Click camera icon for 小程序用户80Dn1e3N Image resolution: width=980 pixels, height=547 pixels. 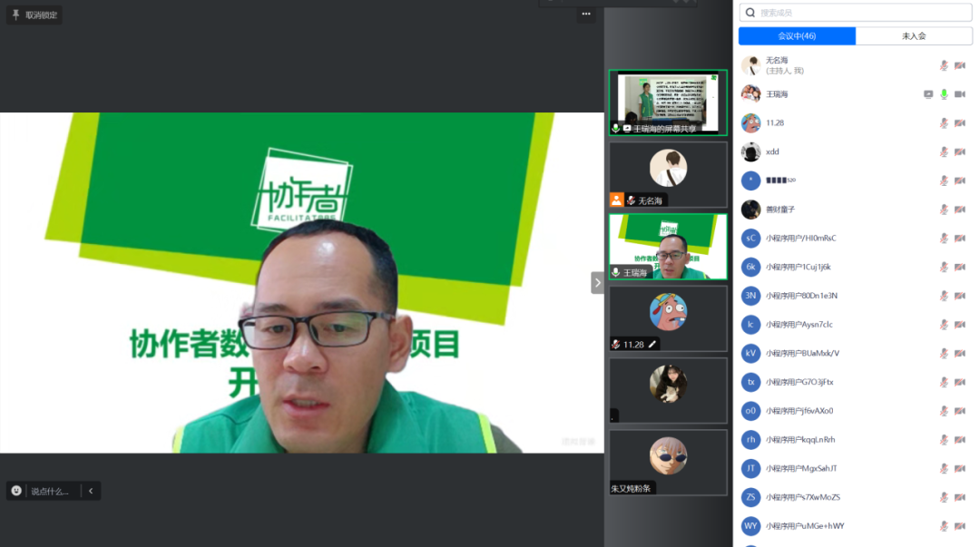pos(960,296)
